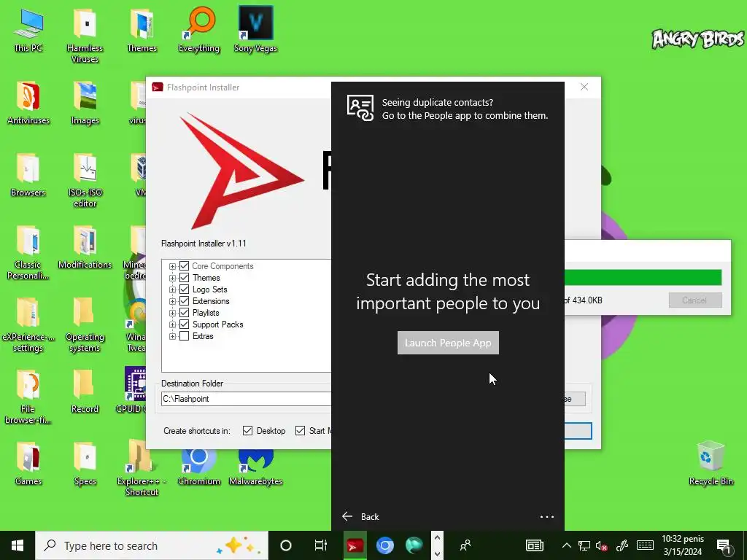
Task: Expand the Extensions tree node
Action: coord(172,301)
